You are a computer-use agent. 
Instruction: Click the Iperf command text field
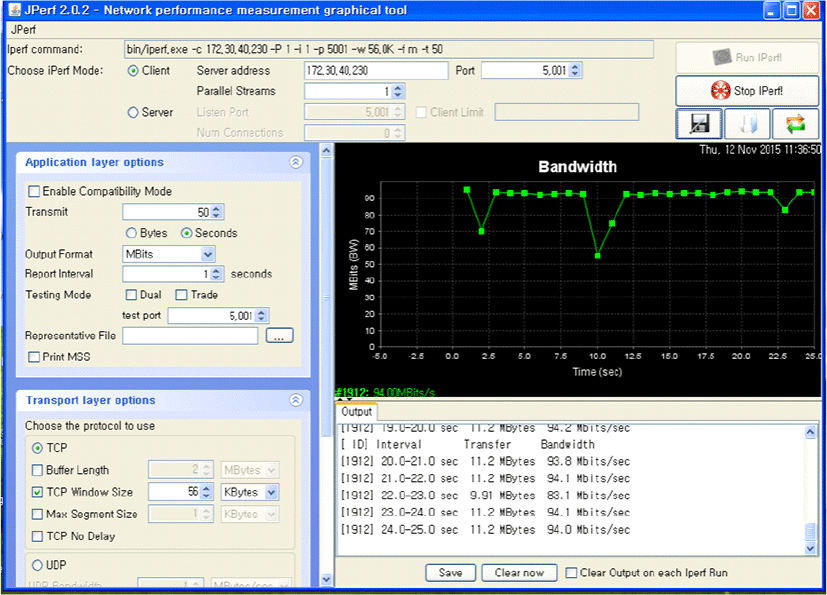click(389, 50)
